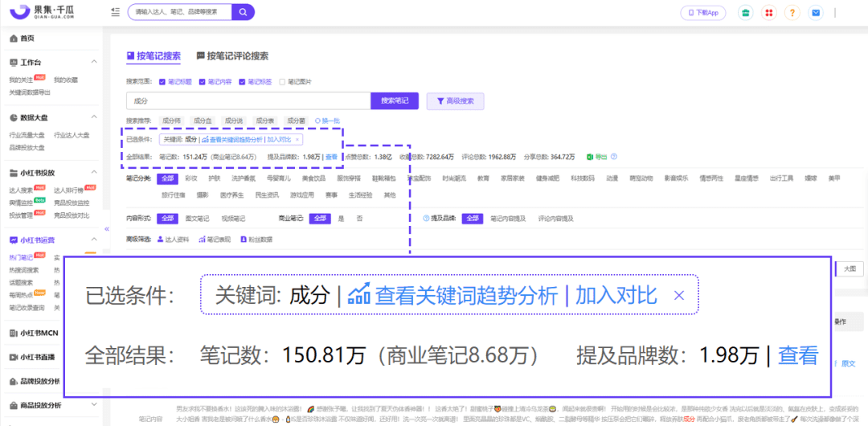This screenshot has width=868, height=426.
Task: Collapse the 数据大盘 section chevron
Action: click(x=94, y=117)
